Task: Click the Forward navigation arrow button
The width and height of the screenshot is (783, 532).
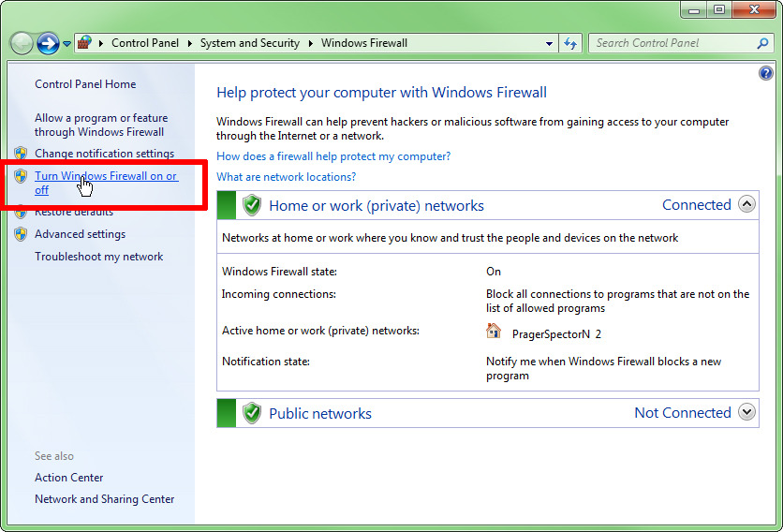Action: pos(48,43)
